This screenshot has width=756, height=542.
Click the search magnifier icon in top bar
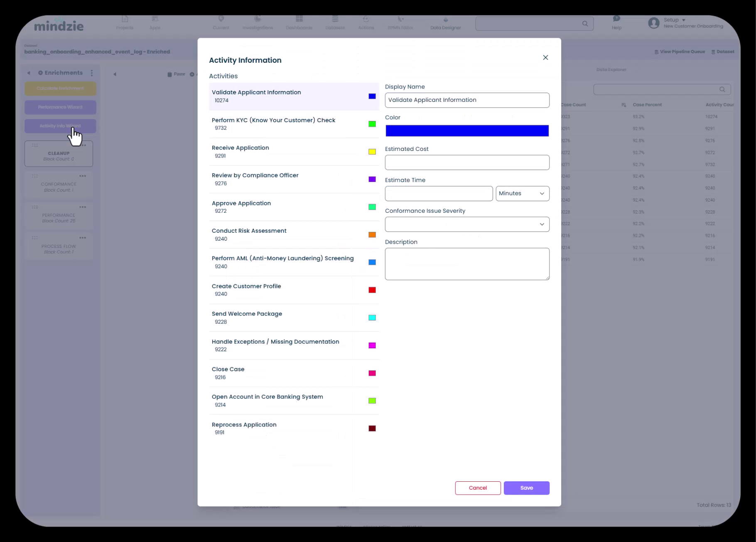click(585, 24)
